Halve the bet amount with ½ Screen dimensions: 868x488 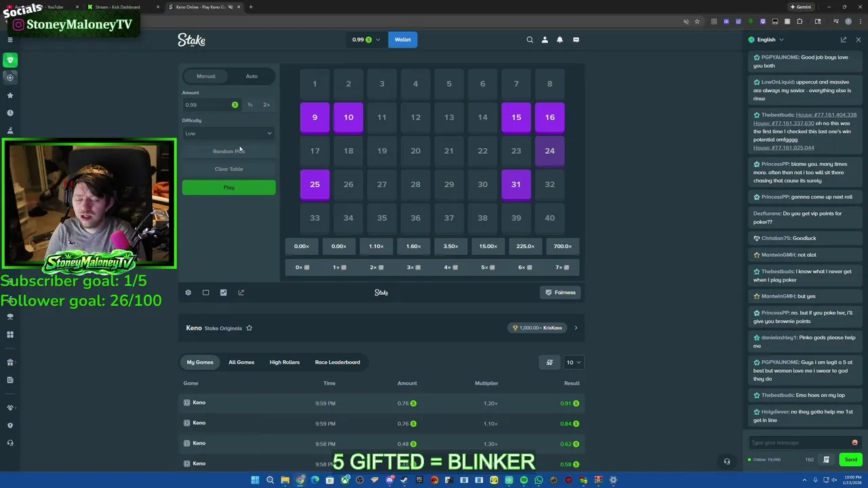coord(250,105)
